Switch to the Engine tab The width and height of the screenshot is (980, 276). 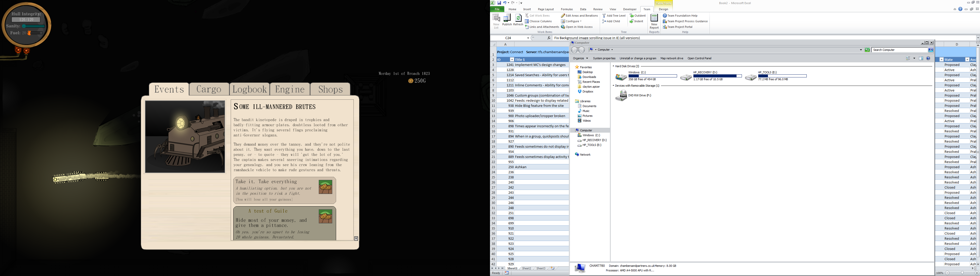(x=290, y=89)
